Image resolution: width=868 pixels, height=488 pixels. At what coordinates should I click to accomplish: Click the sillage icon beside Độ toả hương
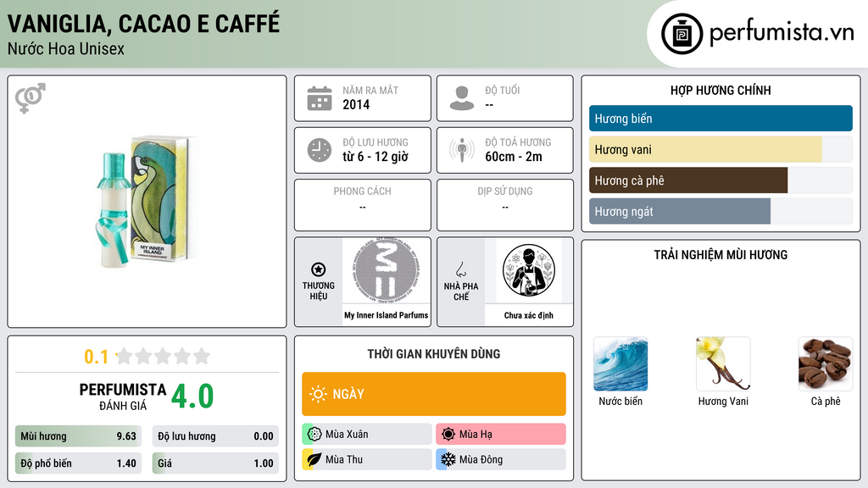pyautogui.click(x=462, y=150)
